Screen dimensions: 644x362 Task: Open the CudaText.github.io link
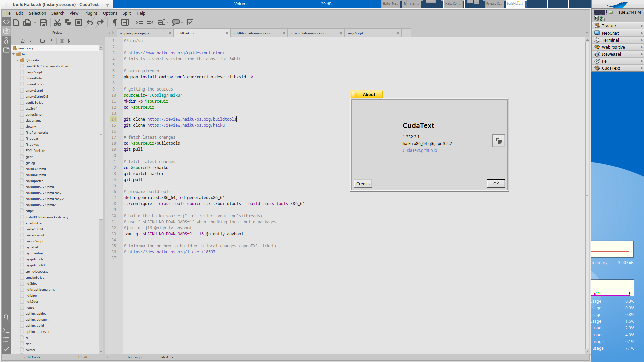420,150
